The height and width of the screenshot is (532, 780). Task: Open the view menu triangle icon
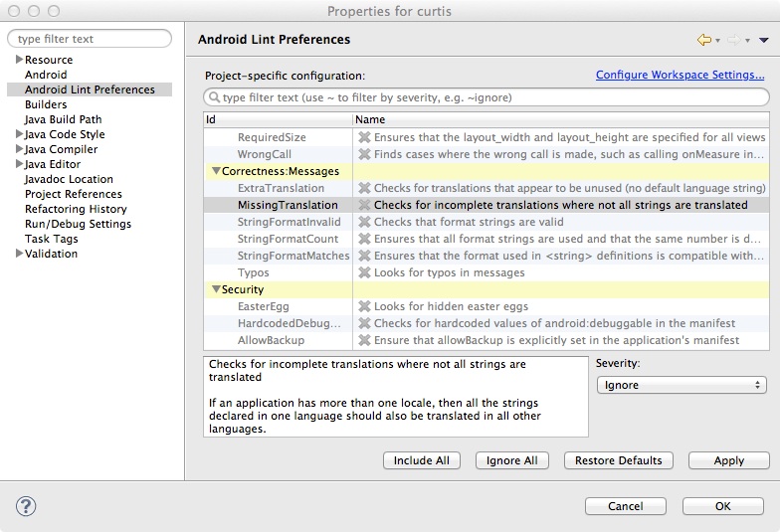(x=764, y=40)
